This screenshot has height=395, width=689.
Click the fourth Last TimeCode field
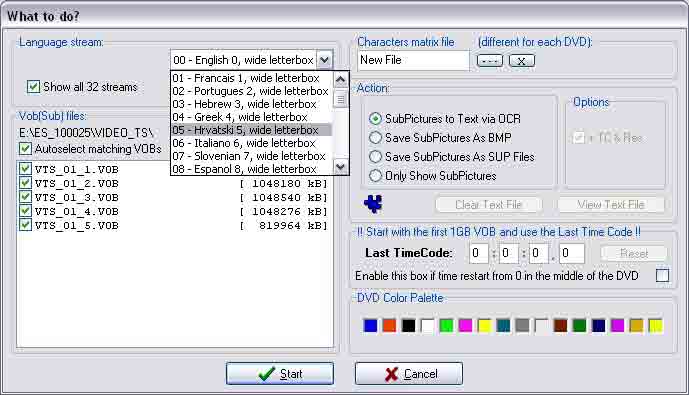pos(571,253)
